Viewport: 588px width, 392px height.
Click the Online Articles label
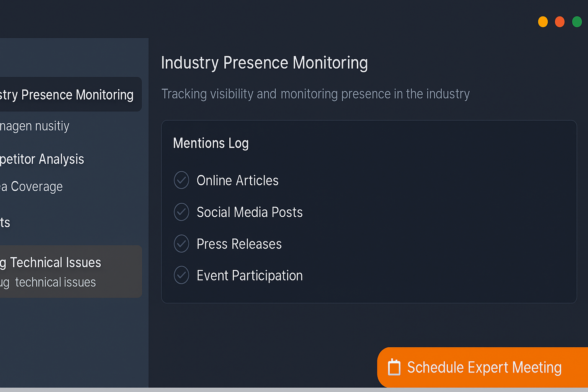[237, 180]
